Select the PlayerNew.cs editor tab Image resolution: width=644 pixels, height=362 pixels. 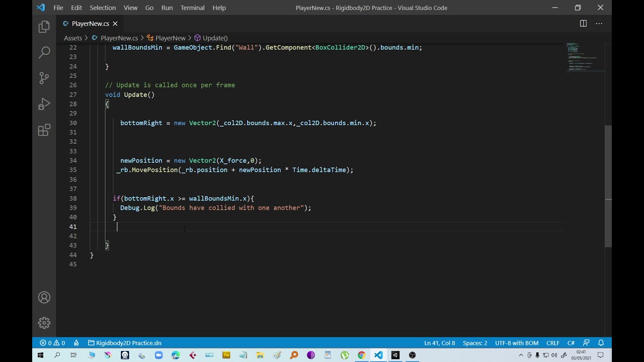click(x=90, y=24)
